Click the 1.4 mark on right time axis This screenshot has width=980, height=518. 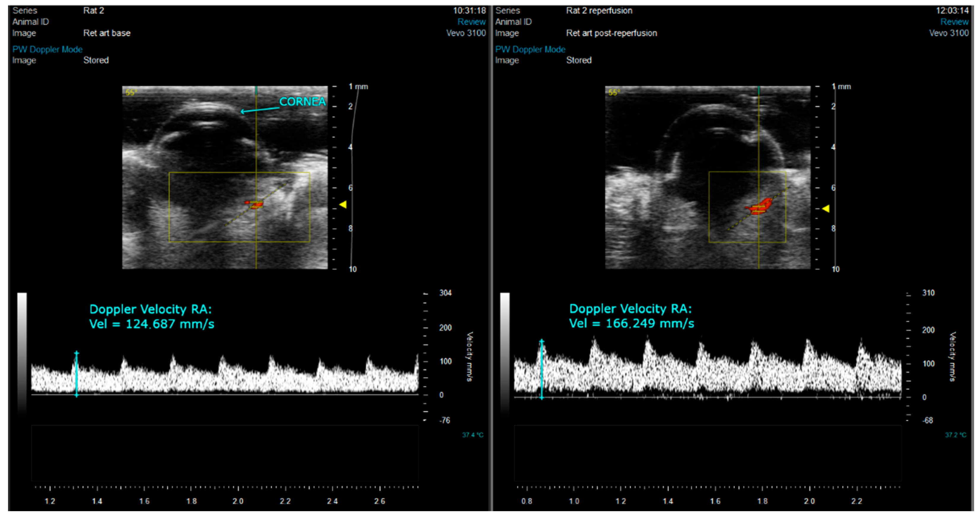pyautogui.click(x=668, y=501)
